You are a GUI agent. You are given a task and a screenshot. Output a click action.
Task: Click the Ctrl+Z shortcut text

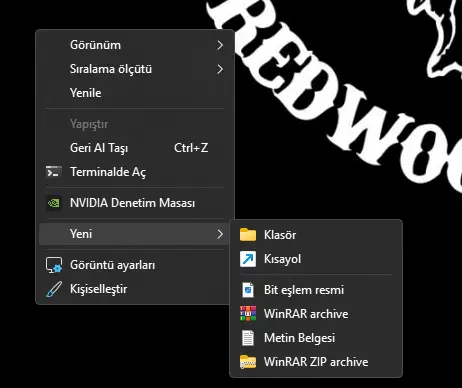tap(191, 148)
